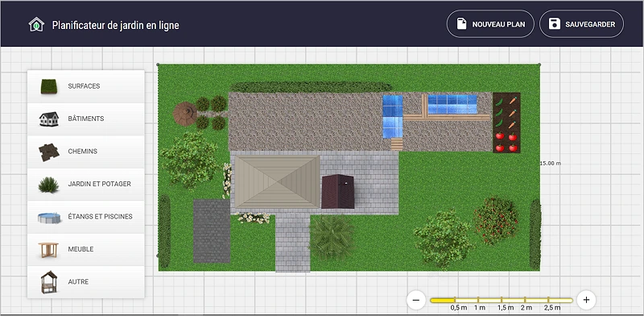Click the 15.00 m dimension label

[551, 164]
